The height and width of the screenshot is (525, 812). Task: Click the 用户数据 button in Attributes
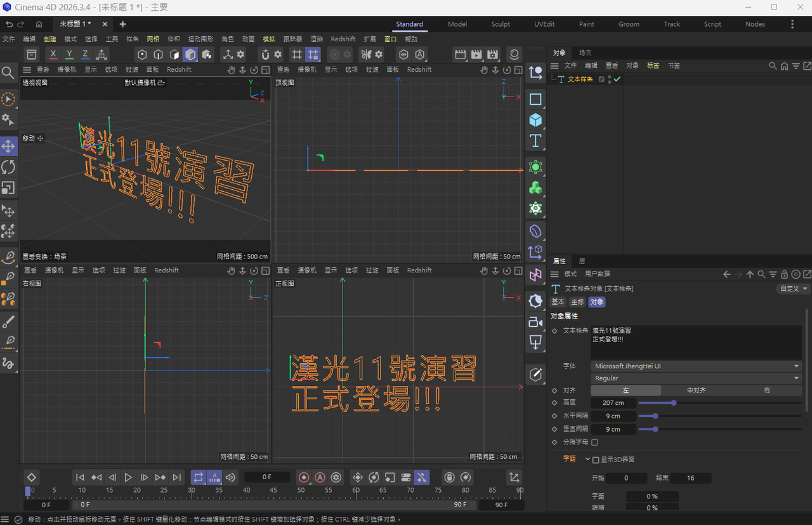(598, 274)
